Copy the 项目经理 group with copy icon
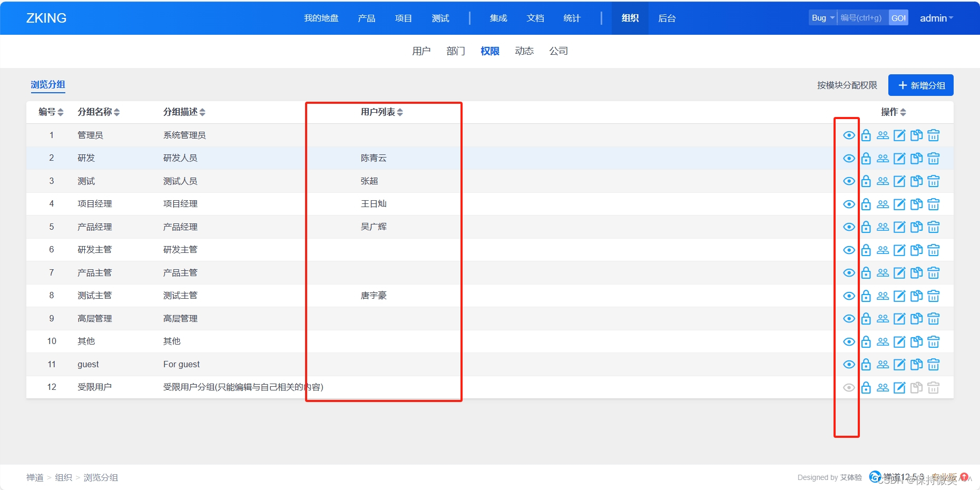The height and width of the screenshot is (490, 980). pyautogui.click(x=916, y=204)
